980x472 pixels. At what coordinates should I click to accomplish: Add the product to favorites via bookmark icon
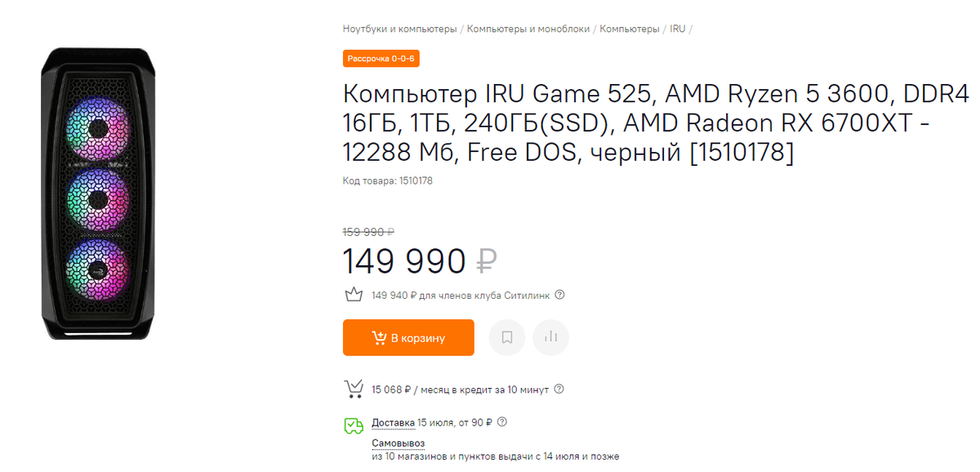pos(506,337)
